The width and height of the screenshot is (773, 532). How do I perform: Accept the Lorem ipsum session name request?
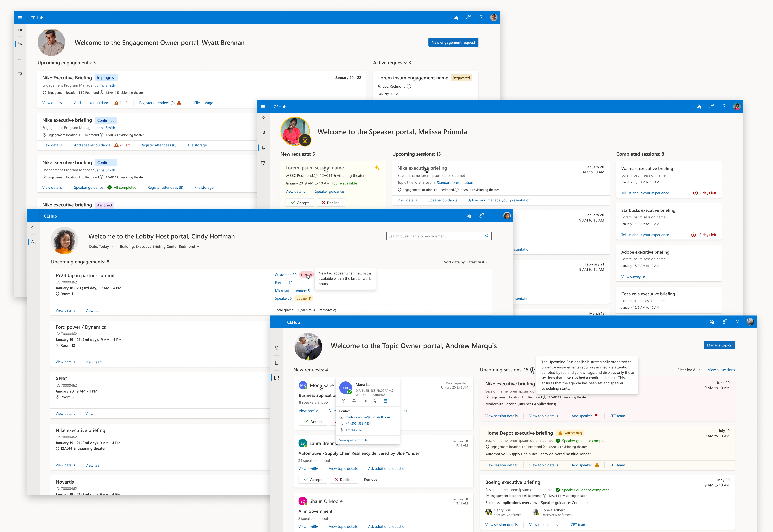tap(300, 203)
